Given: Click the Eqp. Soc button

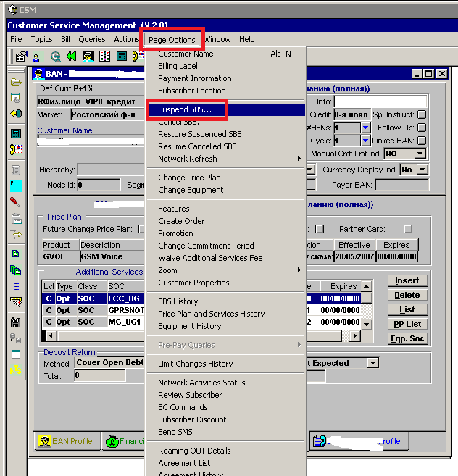Looking at the screenshot, I should tap(407, 338).
